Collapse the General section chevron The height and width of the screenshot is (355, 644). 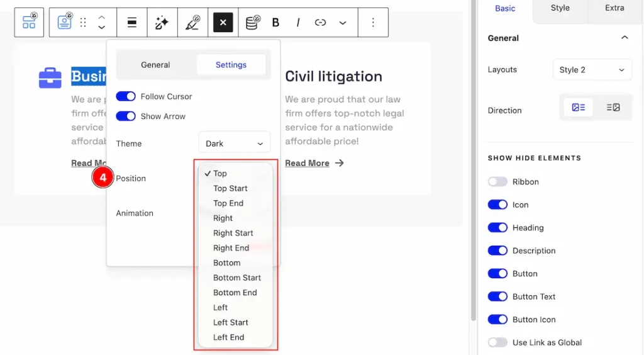[x=625, y=38]
